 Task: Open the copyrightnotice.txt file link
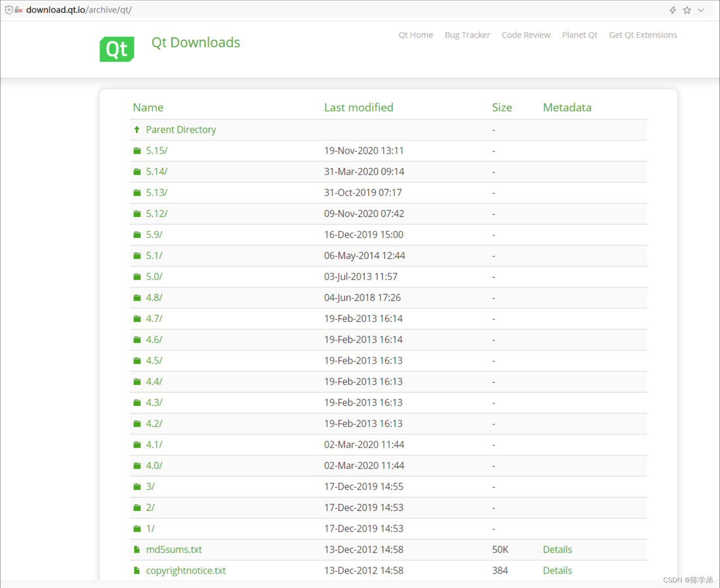coord(186,571)
